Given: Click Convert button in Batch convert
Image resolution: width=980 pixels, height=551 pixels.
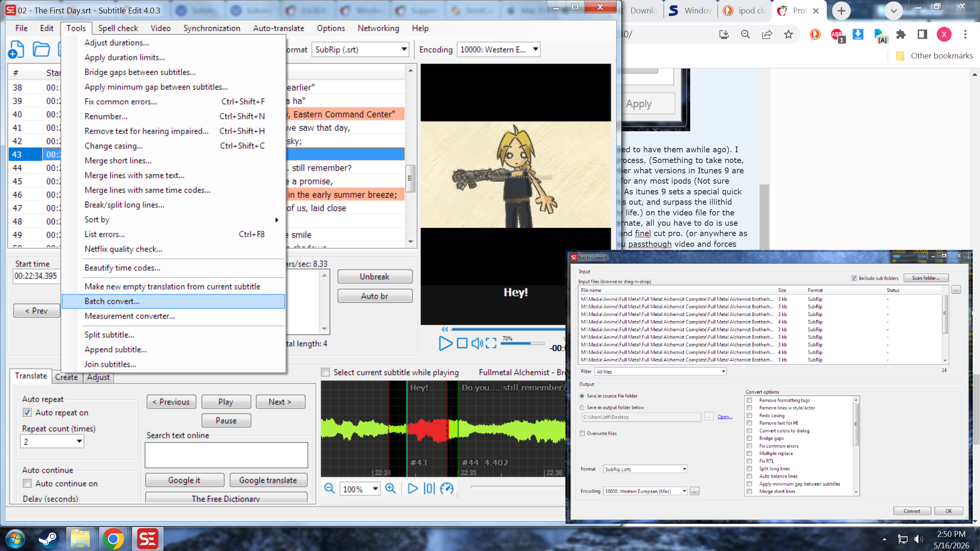Looking at the screenshot, I should (x=912, y=511).
